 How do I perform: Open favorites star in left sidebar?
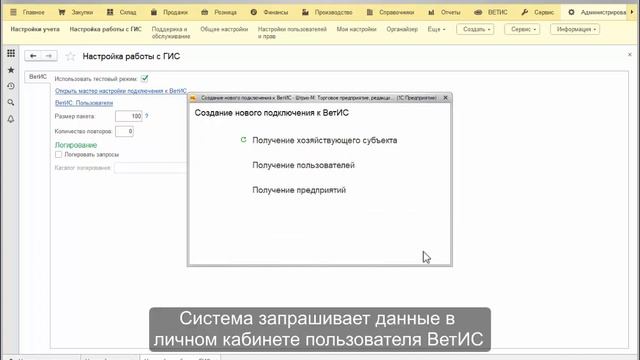pos(11,70)
